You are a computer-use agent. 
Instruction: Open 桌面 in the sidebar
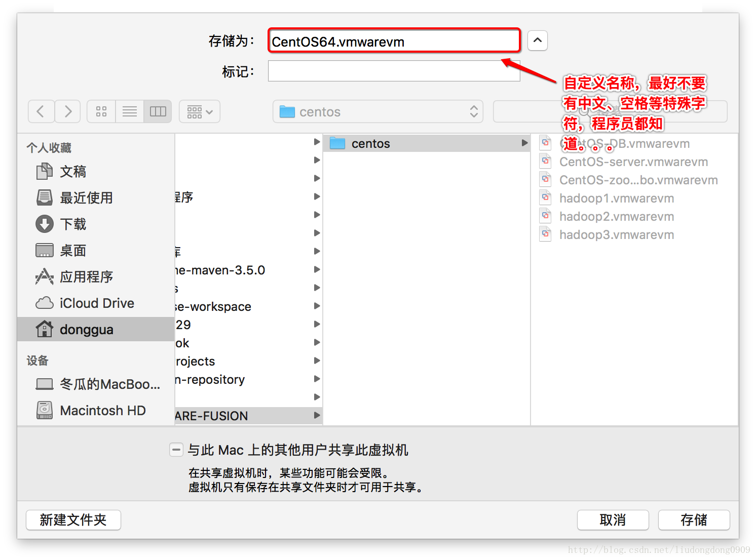coord(96,250)
